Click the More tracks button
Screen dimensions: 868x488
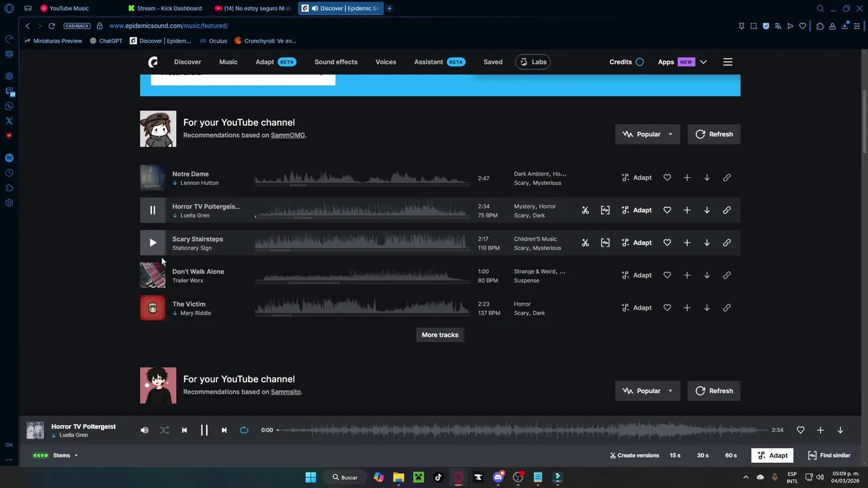coord(440,335)
